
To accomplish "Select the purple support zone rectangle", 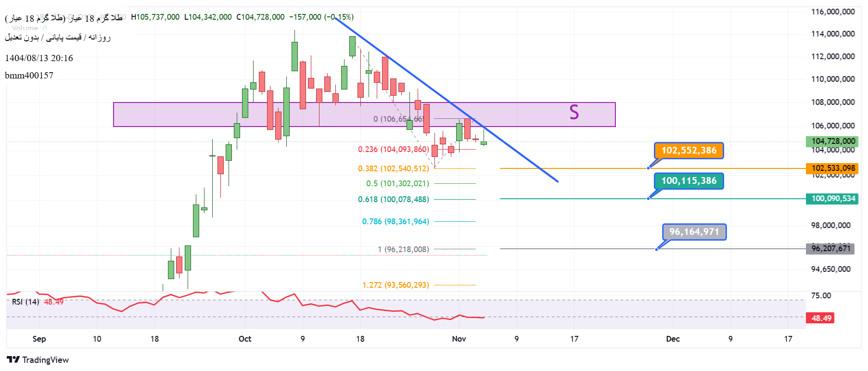I will 192,115.
